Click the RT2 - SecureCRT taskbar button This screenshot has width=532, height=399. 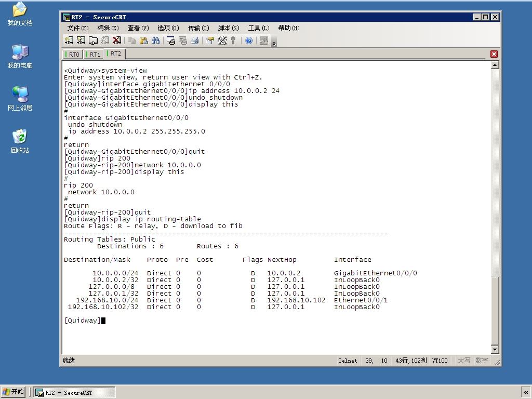74,393
